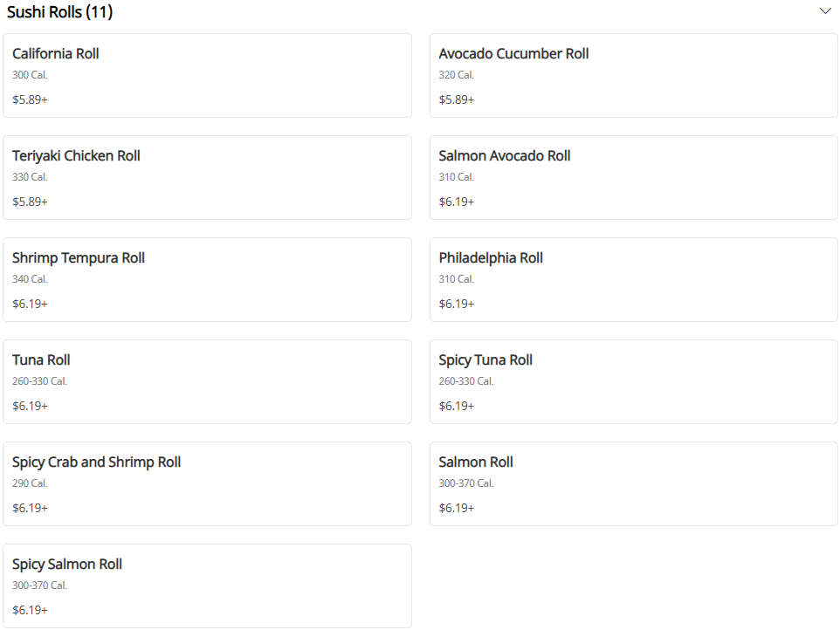Pick the Philadelphia Roll menu item
840x630 pixels.
tap(633, 279)
